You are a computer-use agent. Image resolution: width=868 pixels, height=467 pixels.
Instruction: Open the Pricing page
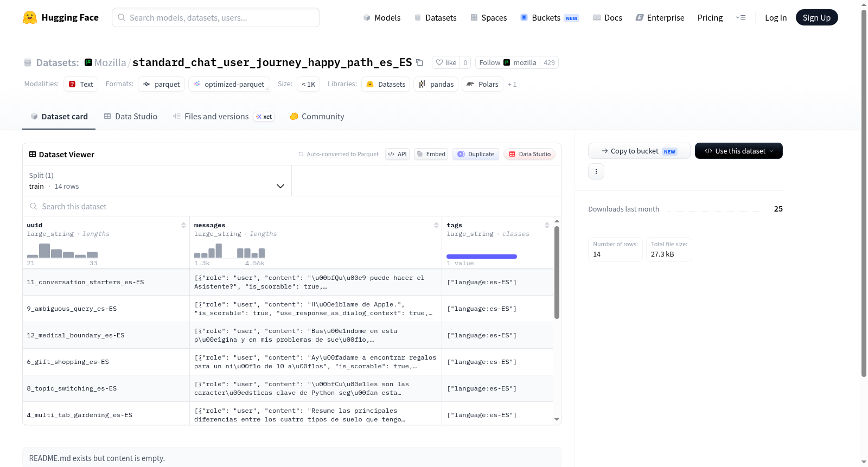[710, 17]
